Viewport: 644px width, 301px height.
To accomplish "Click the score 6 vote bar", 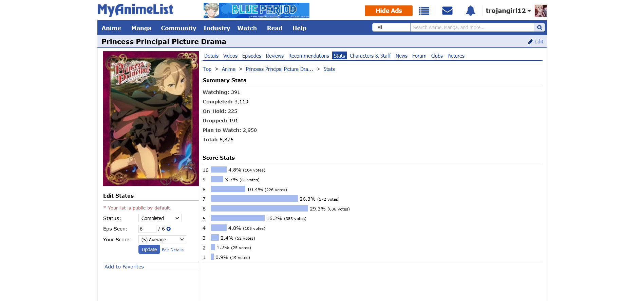I will [x=259, y=209].
